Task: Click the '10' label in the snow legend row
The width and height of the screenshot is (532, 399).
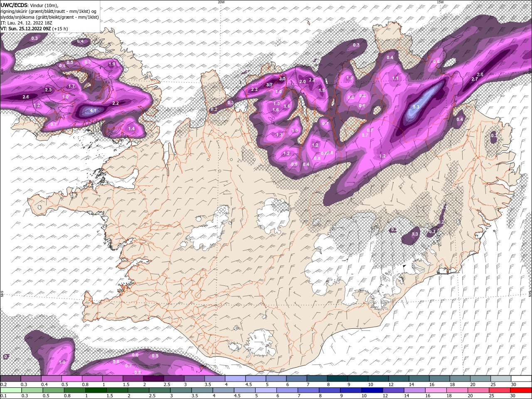Action: [x=370, y=384]
